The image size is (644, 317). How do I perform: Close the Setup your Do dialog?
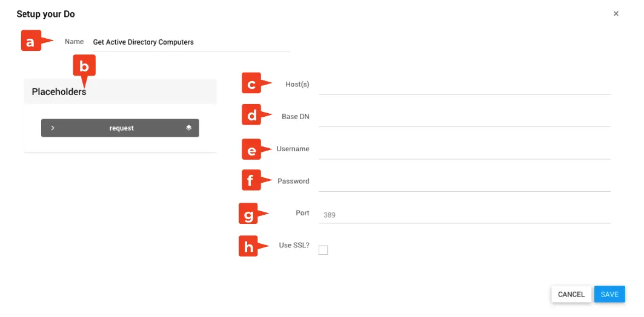[x=616, y=13]
